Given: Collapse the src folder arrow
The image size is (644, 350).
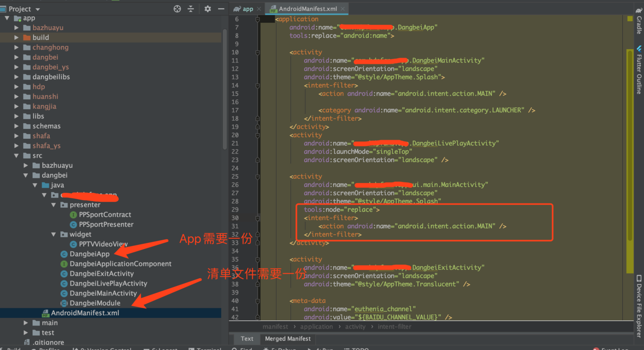Looking at the screenshot, I should 17,155.
